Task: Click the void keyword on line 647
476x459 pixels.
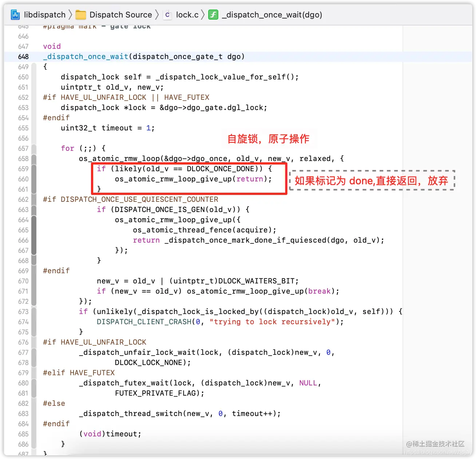Action: point(52,46)
